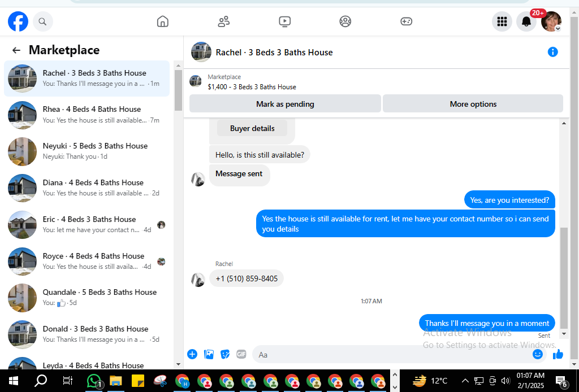Select Quandale 5 Beds 3 Baths House chat
The width and height of the screenshot is (579, 392).
pos(87,297)
